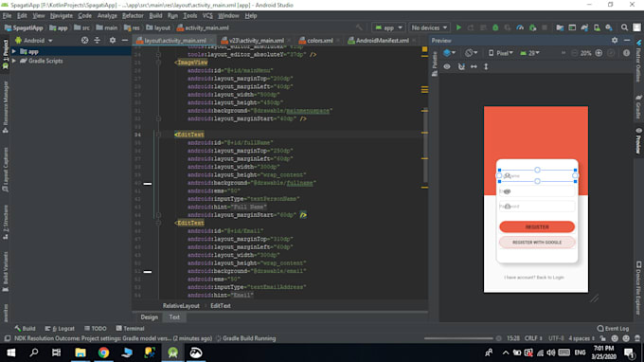644x362 pixels.
Task: Toggle Build Variants tool window
Action: pos(6,271)
